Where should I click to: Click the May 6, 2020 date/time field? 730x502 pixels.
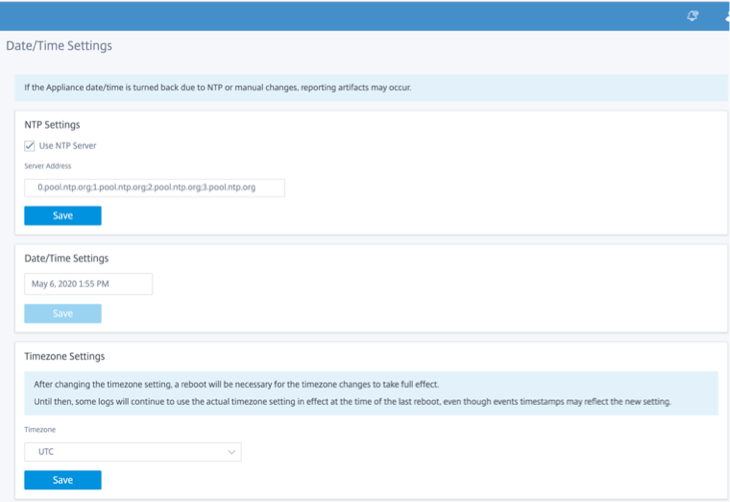(88, 284)
